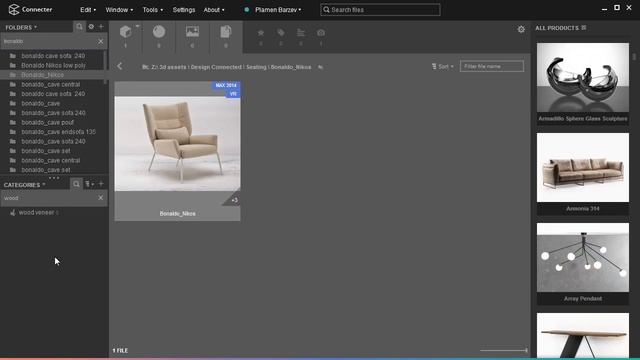640x360 pixels.
Task: Click the Search files box
Action: pyautogui.click(x=380, y=10)
